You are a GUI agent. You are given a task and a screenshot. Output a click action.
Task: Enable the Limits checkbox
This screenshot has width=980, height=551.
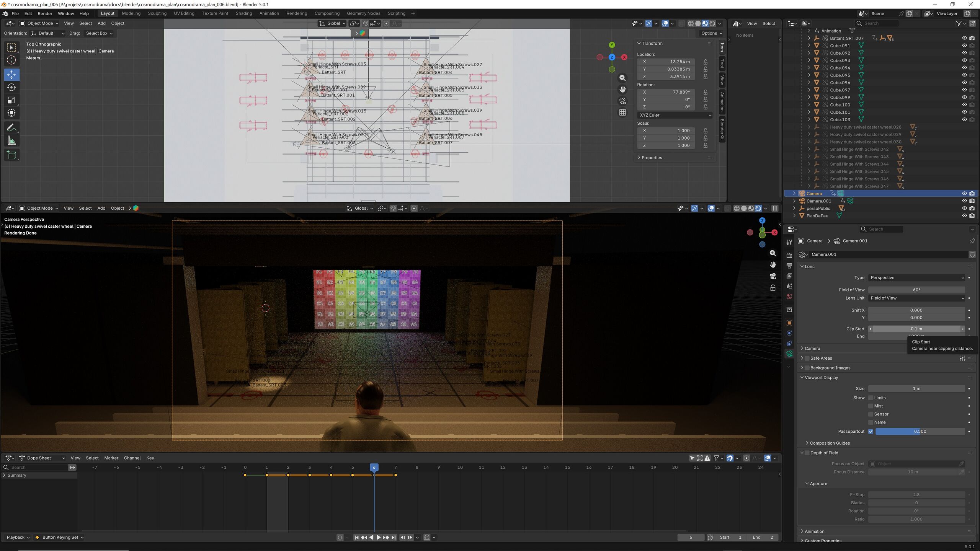coord(871,398)
